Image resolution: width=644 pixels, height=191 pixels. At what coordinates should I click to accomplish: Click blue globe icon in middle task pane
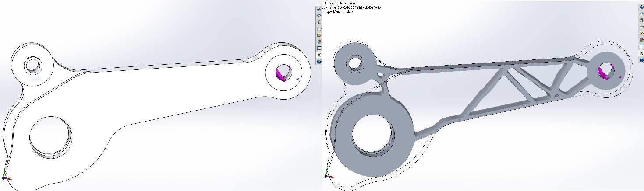click(x=319, y=62)
